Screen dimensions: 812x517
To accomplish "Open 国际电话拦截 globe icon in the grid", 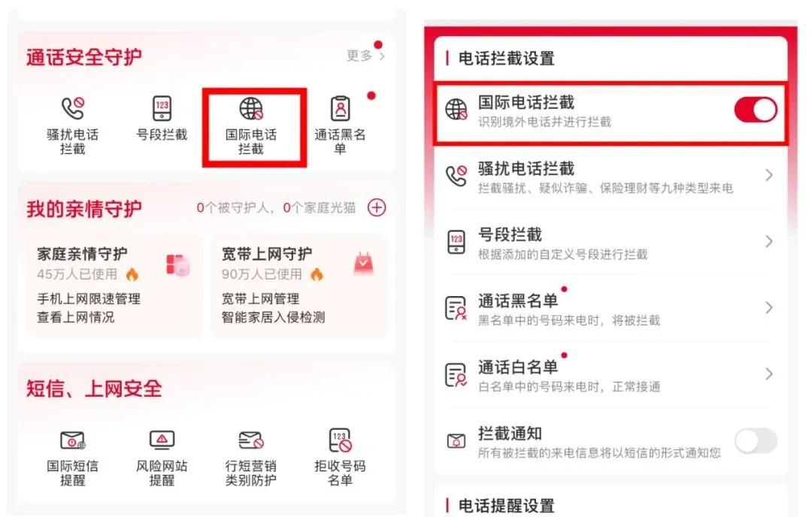I will click(x=251, y=109).
